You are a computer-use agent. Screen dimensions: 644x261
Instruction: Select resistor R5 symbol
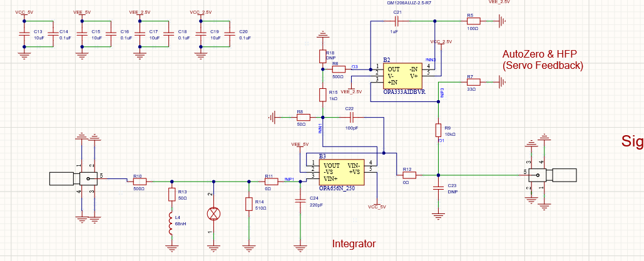coord(474,20)
